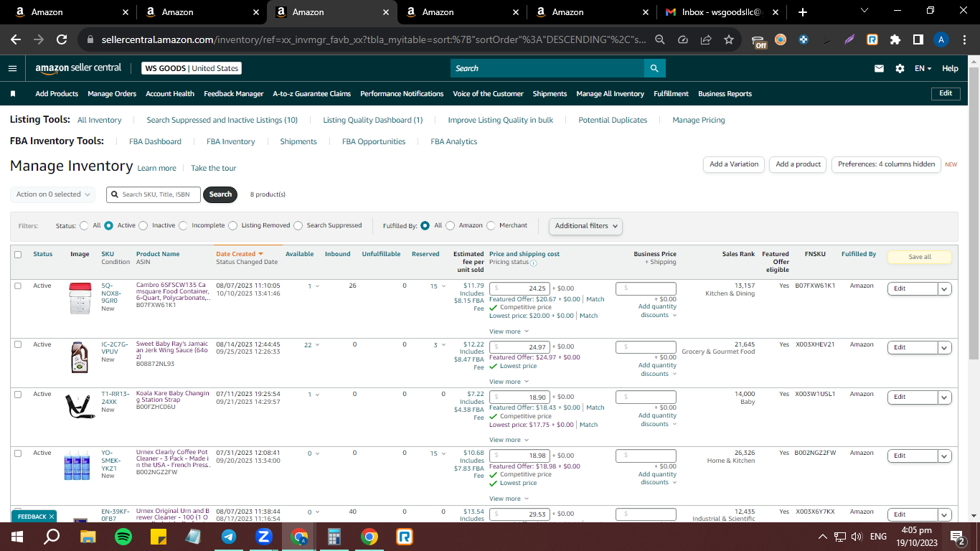Open Preferences: 4 columns hidden
The width and height of the screenshot is (980, 551).
pos(886,164)
